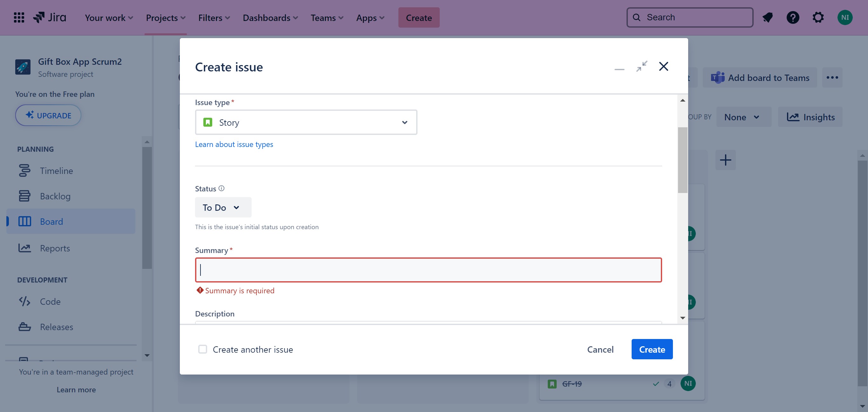The image size is (868, 412).
Task: Open the app switcher grid icon
Action: coord(19,17)
